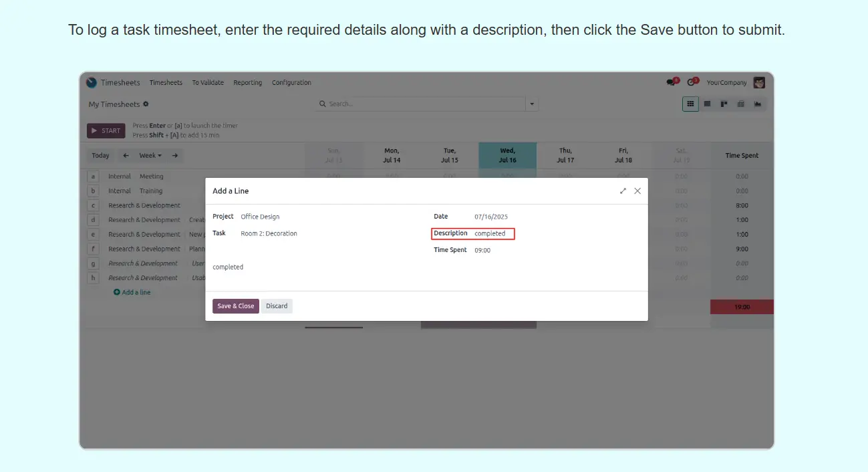Expand the Add a Line dialog fullscreen
868x472 pixels.
(x=623, y=191)
